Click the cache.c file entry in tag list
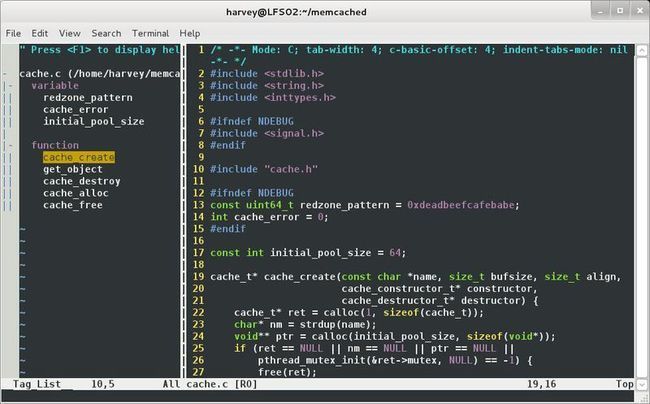650x404 pixels. click(99, 74)
